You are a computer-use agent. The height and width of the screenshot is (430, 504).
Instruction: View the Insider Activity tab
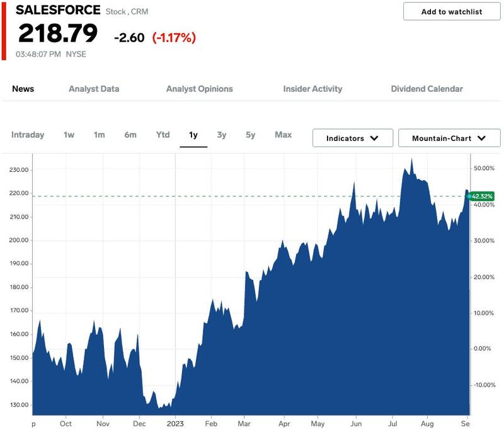(x=312, y=89)
